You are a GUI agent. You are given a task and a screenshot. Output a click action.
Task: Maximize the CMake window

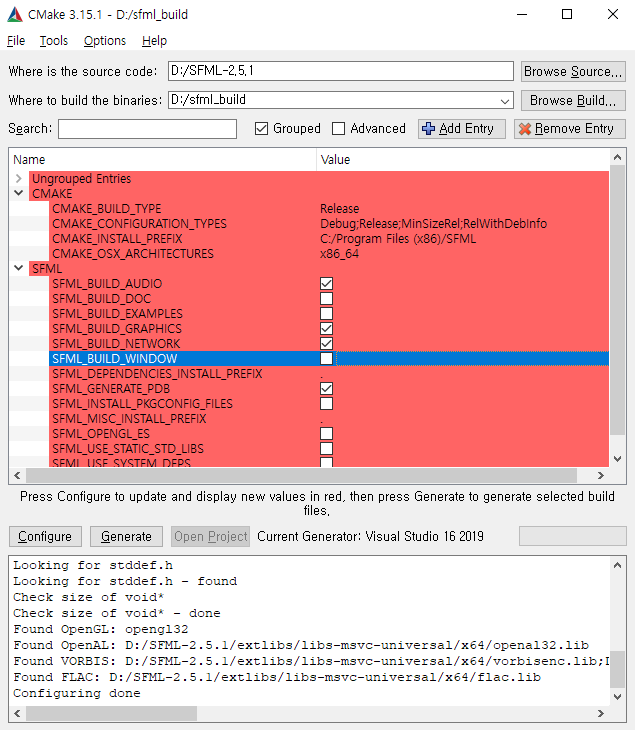pyautogui.click(x=567, y=14)
